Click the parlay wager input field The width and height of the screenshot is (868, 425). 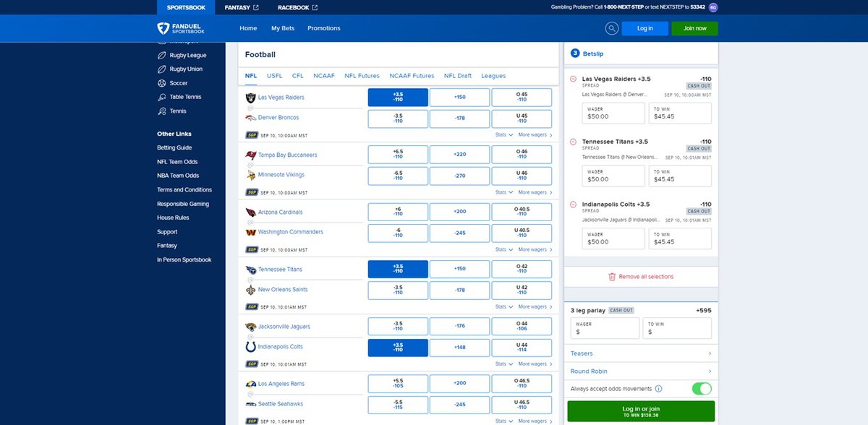coord(603,330)
